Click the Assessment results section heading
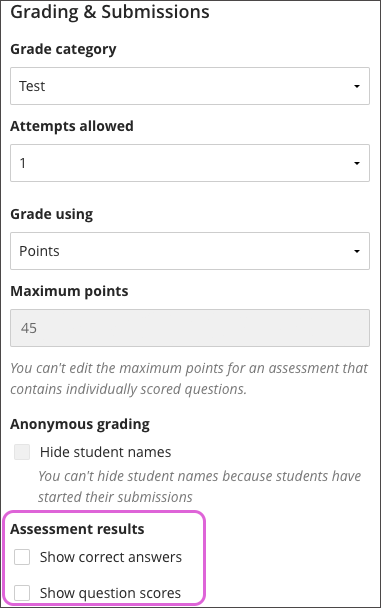Viewport: 381px width, 608px height. coord(77,529)
